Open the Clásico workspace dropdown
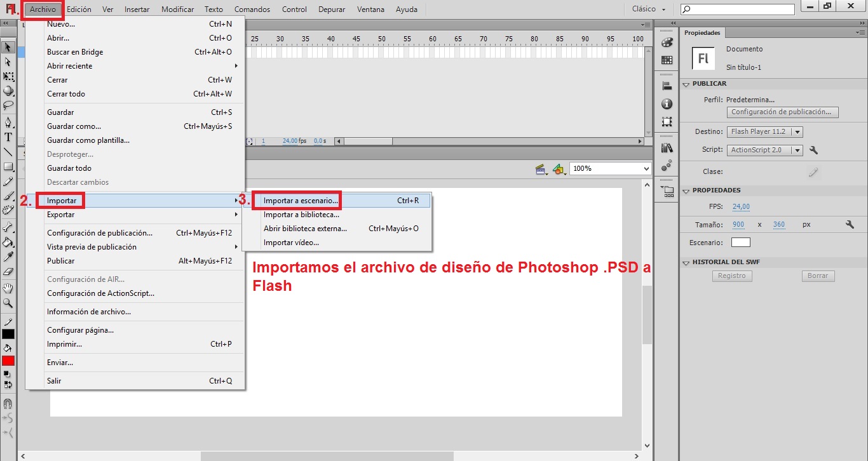Image resolution: width=868 pixels, height=461 pixels. pos(649,10)
